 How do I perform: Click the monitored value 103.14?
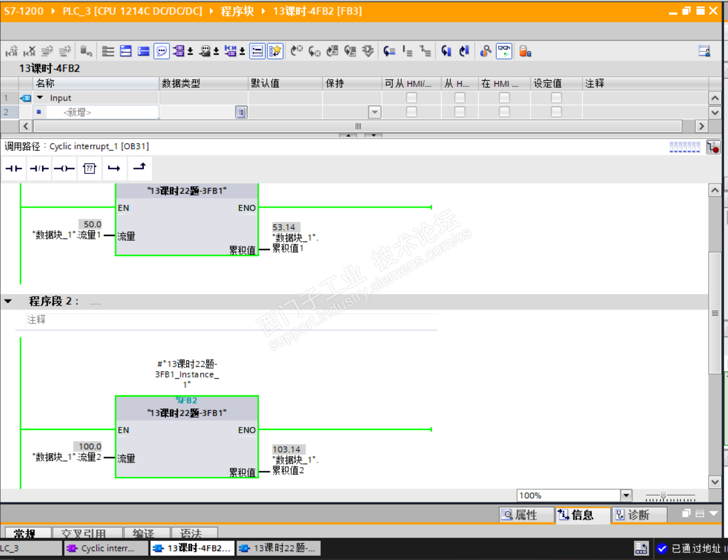[x=288, y=449]
